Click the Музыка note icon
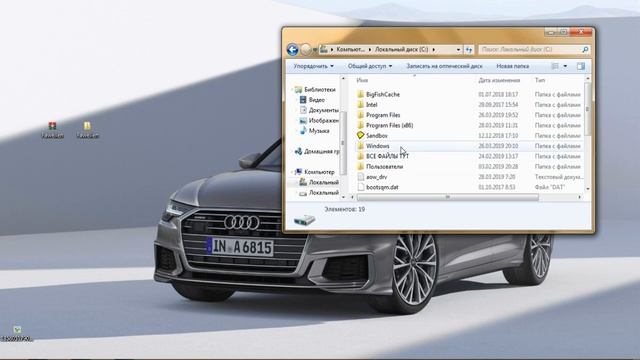Viewport: 640px width, 360px height. pyautogui.click(x=303, y=131)
